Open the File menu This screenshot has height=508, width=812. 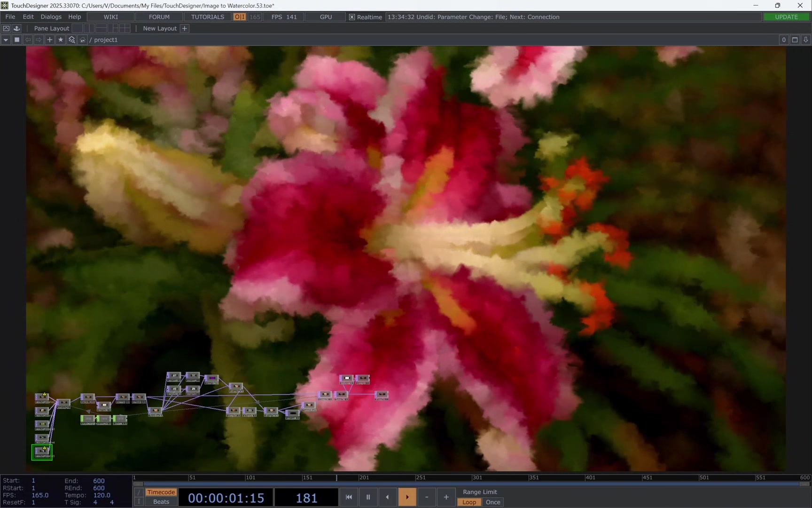tap(10, 17)
